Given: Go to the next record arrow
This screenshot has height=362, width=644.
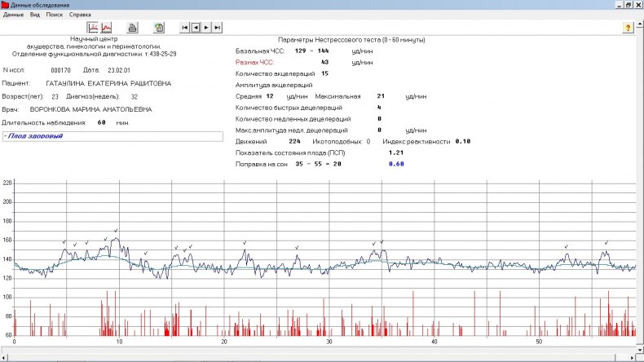Looking at the screenshot, I should (x=206, y=28).
